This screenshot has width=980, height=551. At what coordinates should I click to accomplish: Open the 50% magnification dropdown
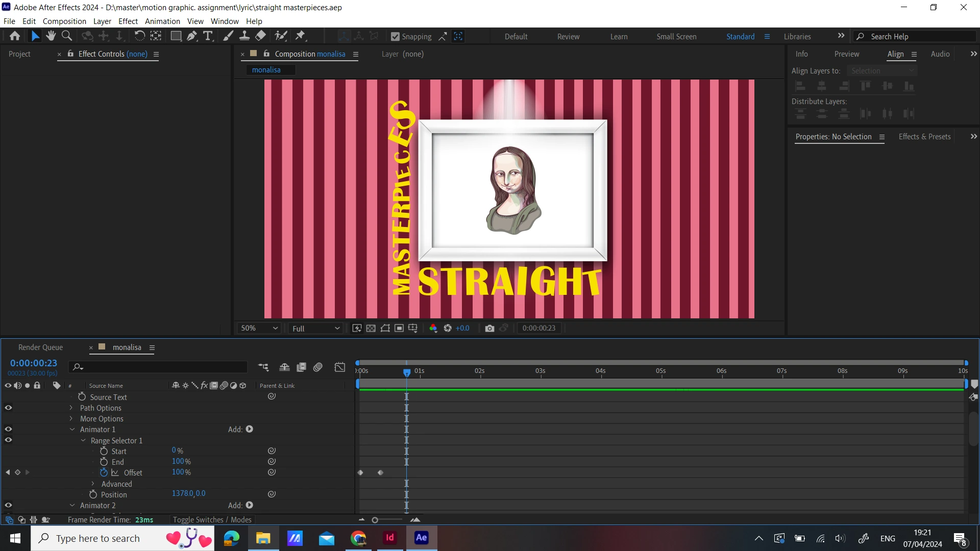(x=259, y=329)
